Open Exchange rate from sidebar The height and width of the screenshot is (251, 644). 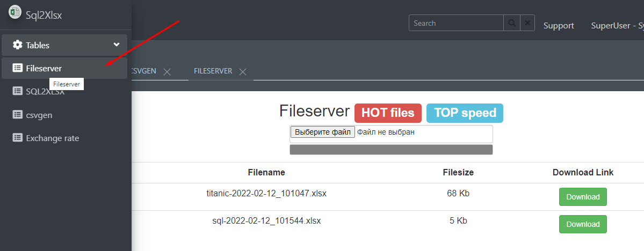tap(52, 138)
